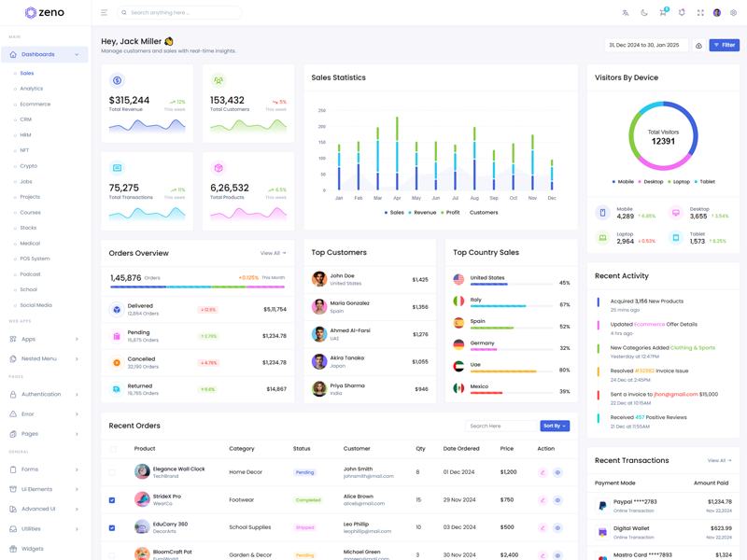Uncheck the StrideX Pro order checkbox
747x560 pixels.
112,500
